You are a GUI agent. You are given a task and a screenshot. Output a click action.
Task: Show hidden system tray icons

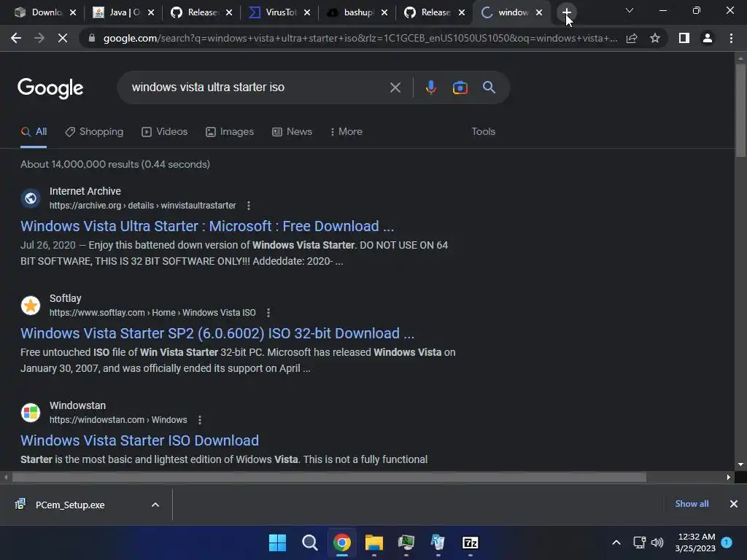click(616, 542)
